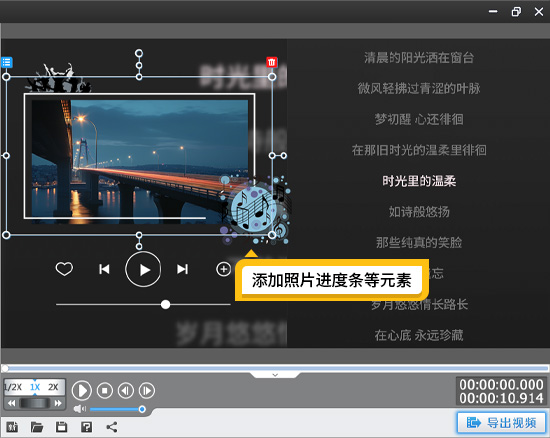Select the lyric line 时光里的温柔

click(419, 181)
